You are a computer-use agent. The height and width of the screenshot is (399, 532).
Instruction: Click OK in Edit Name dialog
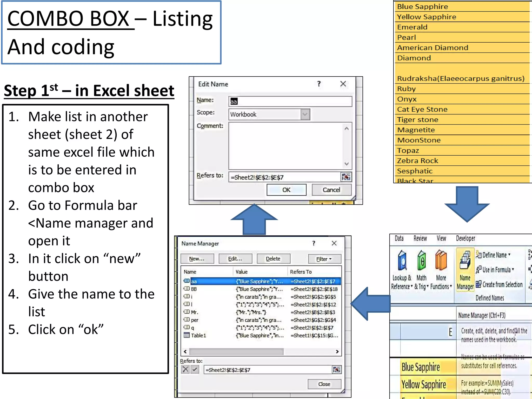pyautogui.click(x=287, y=190)
